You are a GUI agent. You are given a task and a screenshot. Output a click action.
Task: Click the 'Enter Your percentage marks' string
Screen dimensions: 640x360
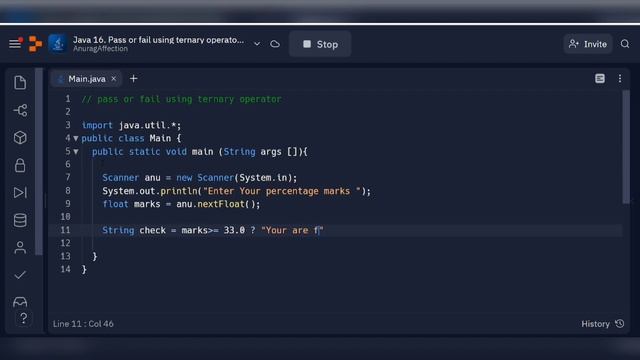point(282,191)
